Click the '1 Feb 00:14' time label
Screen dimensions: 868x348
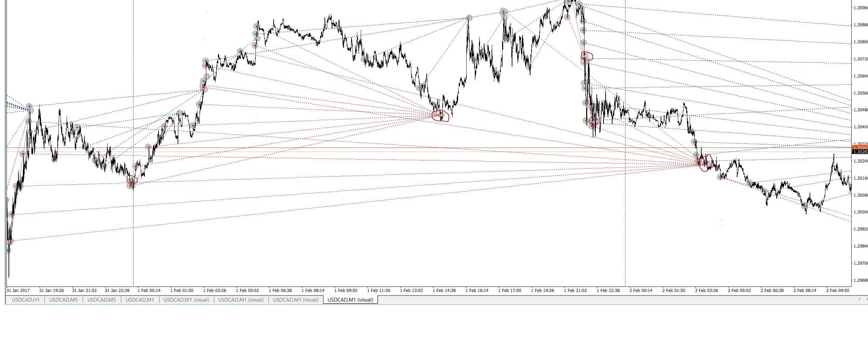[x=149, y=291]
